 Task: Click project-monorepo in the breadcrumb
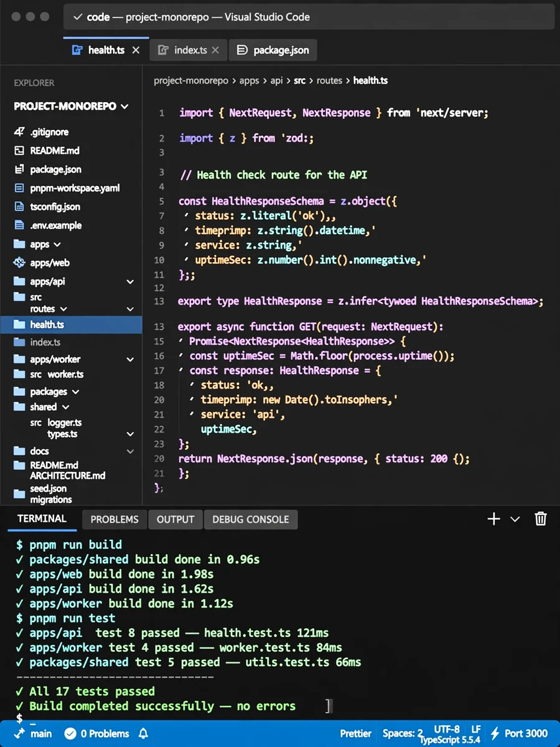click(191, 80)
